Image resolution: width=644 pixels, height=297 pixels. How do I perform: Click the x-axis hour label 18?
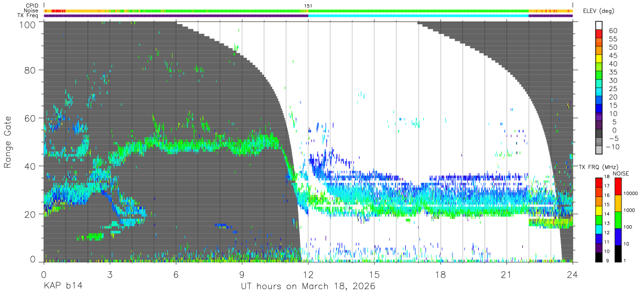point(440,274)
